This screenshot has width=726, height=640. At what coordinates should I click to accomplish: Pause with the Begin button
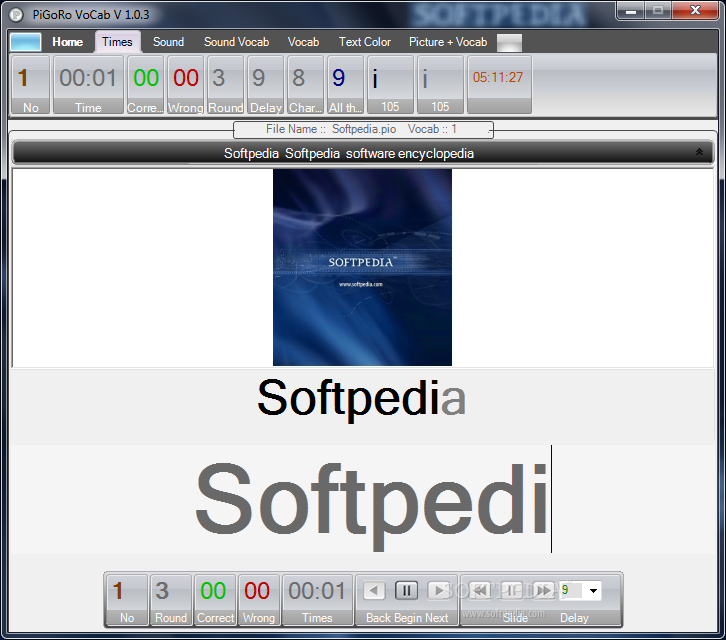pyautogui.click(x=407, y=590)
